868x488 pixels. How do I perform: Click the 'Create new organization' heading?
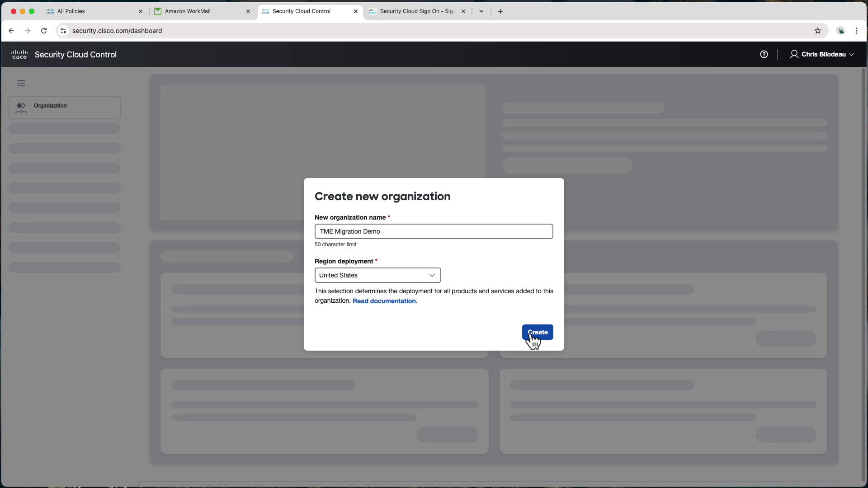pos(382,196)
